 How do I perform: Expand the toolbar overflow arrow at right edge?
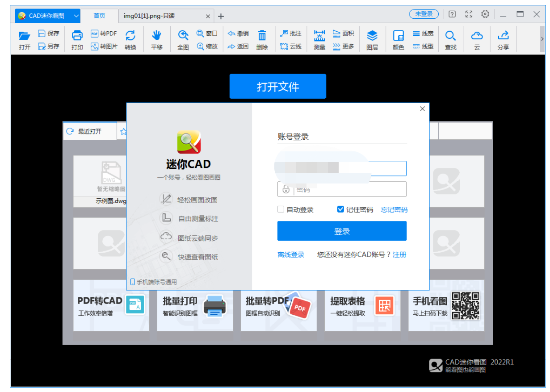[x=542, y=39]
